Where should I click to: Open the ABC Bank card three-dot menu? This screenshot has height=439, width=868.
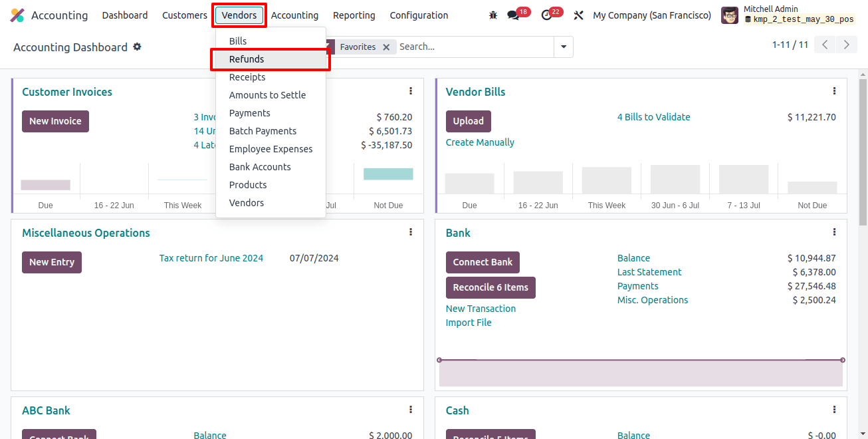(x=411, y=410)
